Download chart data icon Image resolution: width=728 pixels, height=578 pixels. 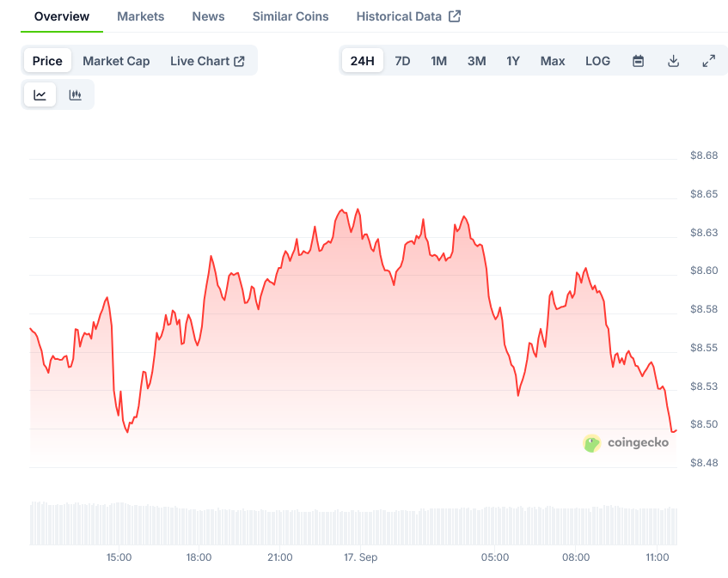673,61
